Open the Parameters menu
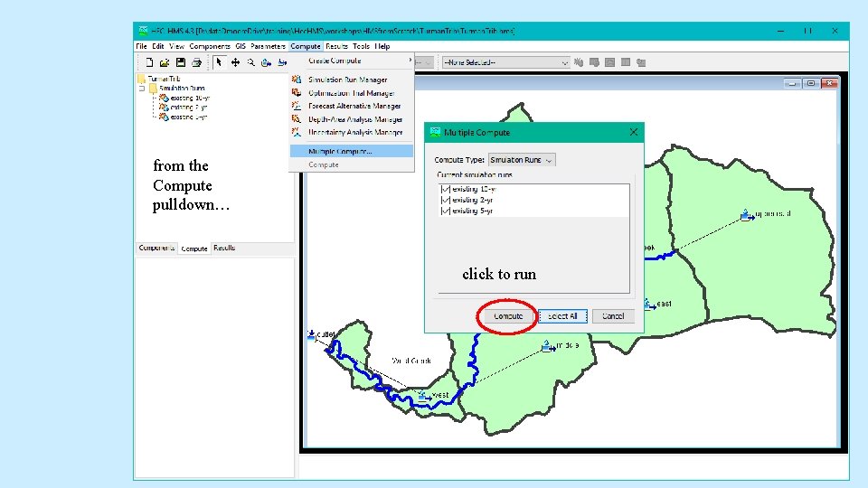The image size is (868, 488). pos(268,46)
